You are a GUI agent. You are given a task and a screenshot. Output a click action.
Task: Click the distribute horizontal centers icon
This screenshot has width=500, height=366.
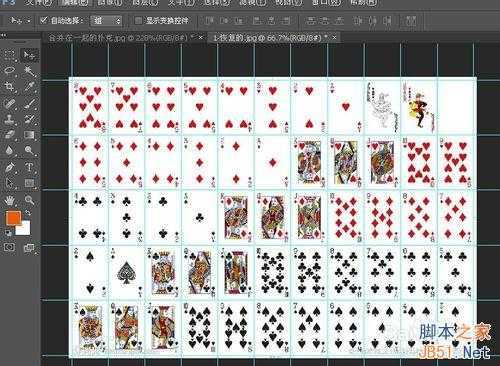[373, 21]
